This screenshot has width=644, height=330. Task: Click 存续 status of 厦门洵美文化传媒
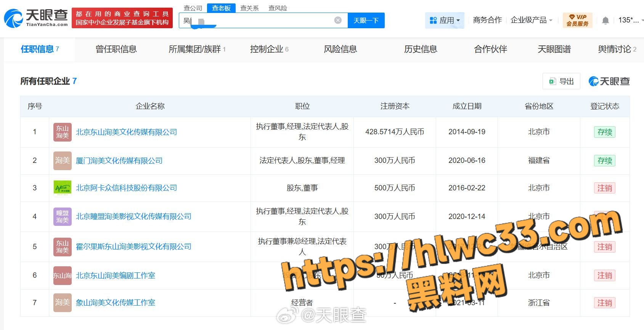605,161
